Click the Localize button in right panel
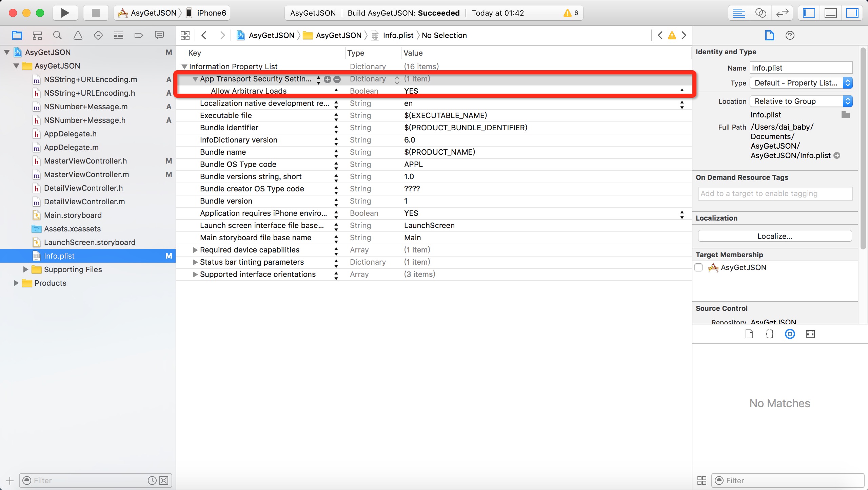Screen dimensions: 868x490 pos(774,236)
